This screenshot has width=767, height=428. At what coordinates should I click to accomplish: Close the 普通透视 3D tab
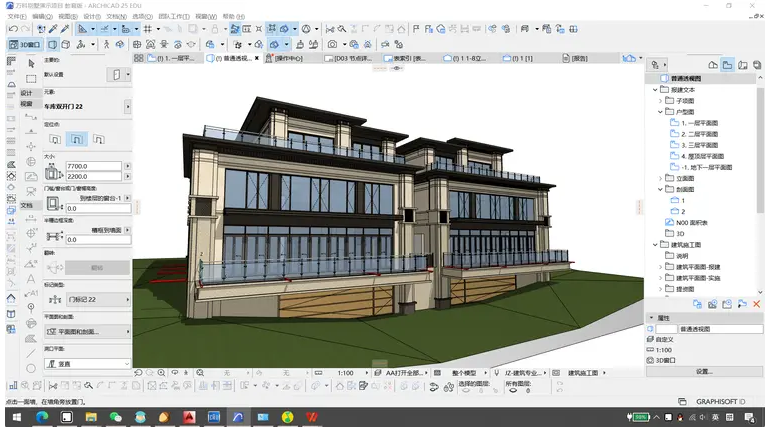(257, 58)
